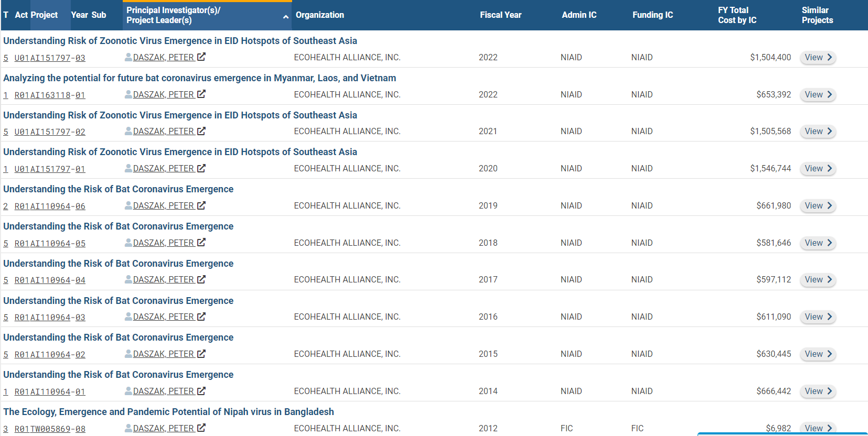The image size is (868, 436).
Task: View similar projects for R01AI110964-06
Action: point(818,206)
